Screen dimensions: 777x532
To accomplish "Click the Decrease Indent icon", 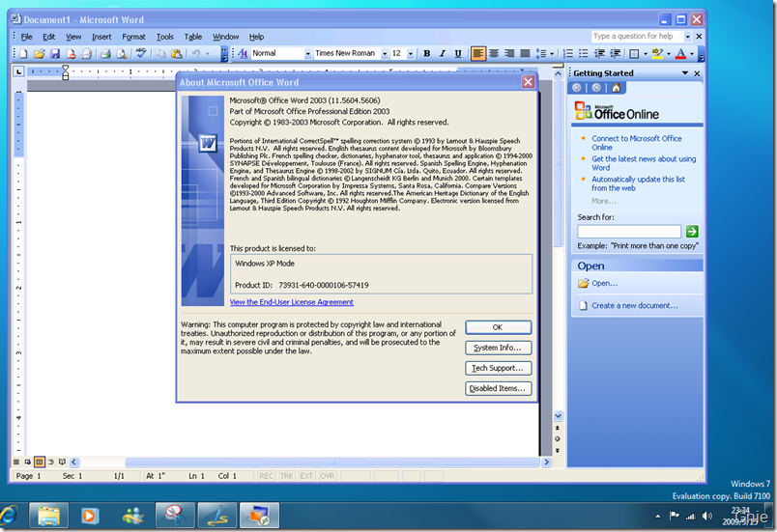I will 599,53.
